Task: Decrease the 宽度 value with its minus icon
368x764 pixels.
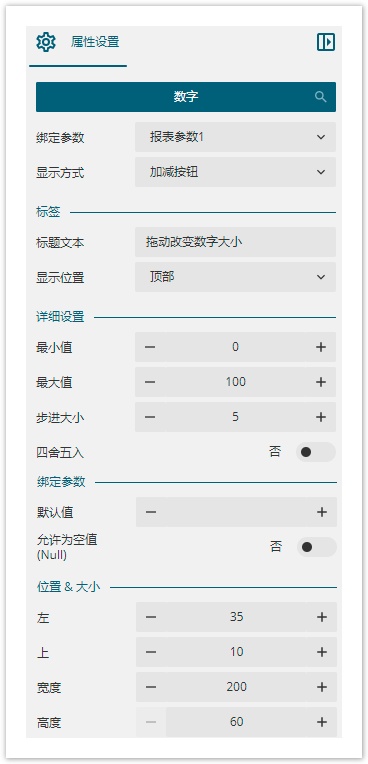Action: [x=151, y=687]
